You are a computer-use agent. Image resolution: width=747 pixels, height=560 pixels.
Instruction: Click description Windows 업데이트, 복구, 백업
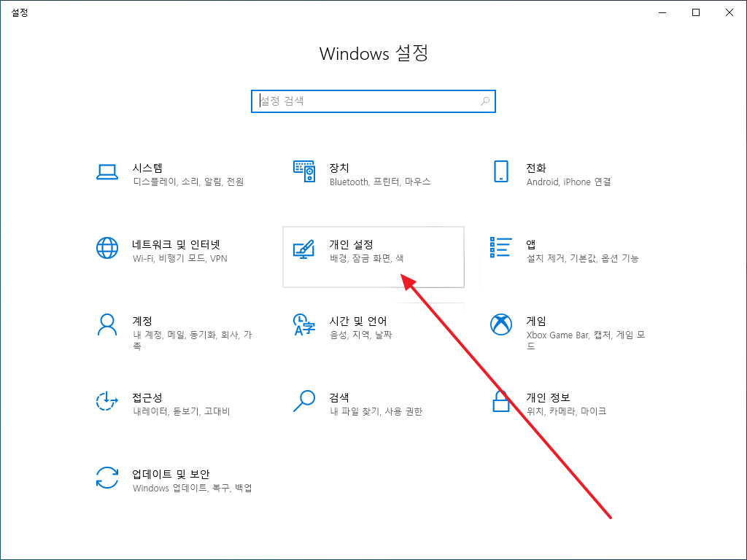tap(192, 488)
